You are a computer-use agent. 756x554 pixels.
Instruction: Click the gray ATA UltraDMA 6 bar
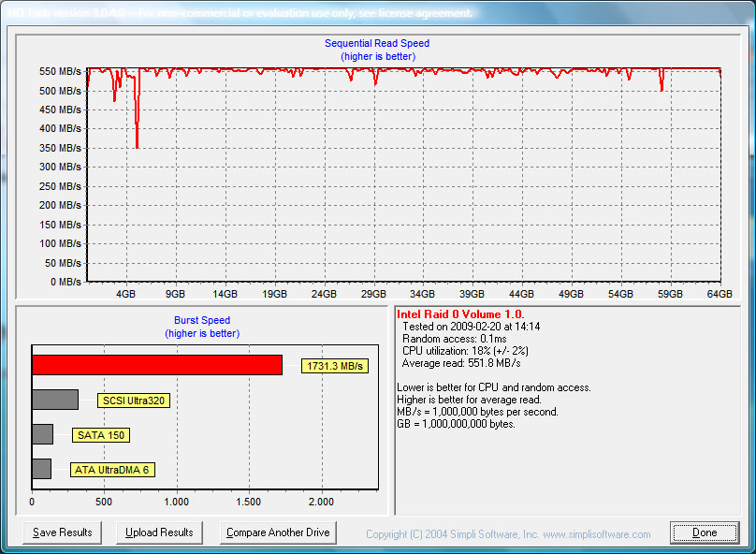pos(42,469)
